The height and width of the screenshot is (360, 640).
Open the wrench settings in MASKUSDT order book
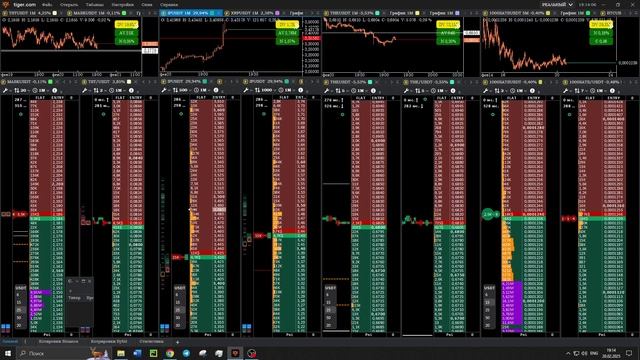click(5, 90)
